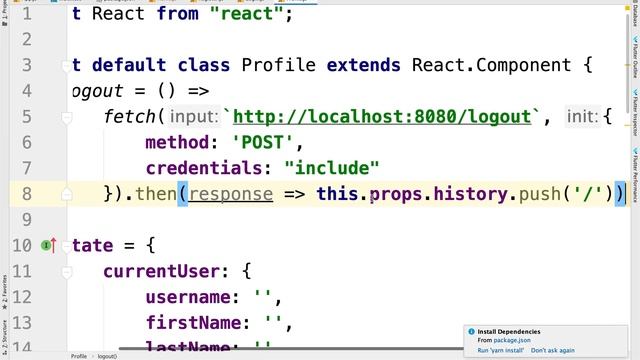Click line number 1 in the gutter
This screenshot has width=640, height=360.
[x=27, y=14]
